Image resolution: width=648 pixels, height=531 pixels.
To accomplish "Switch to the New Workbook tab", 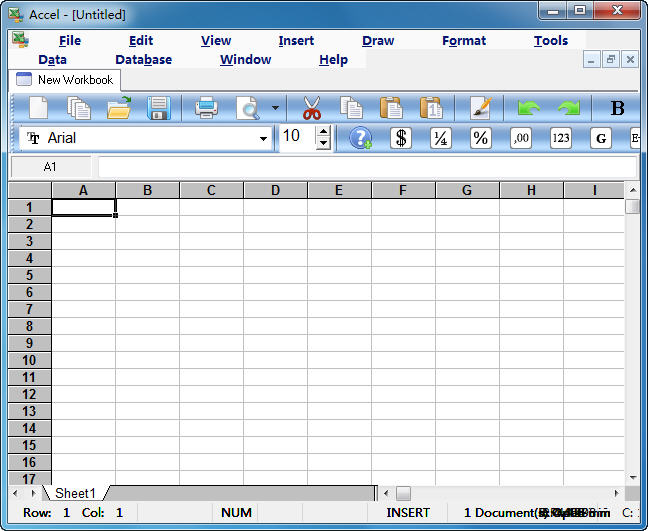I will 66,80.
